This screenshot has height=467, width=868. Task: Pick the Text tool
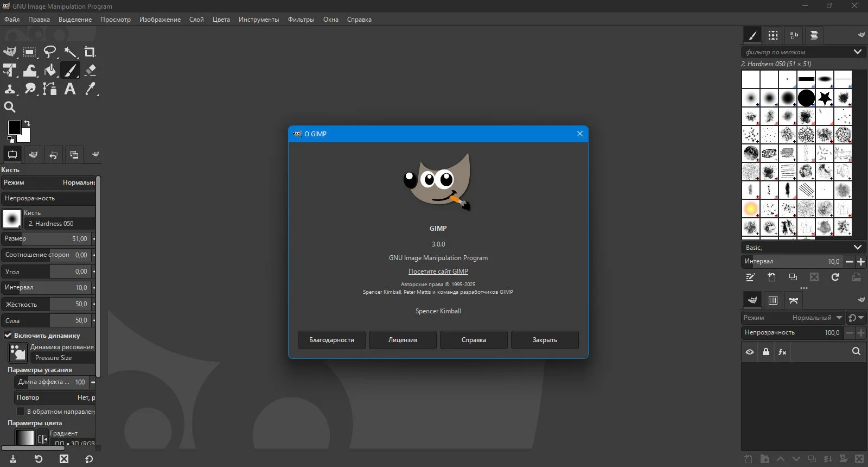pyautogui.click(x=70, y=89)
